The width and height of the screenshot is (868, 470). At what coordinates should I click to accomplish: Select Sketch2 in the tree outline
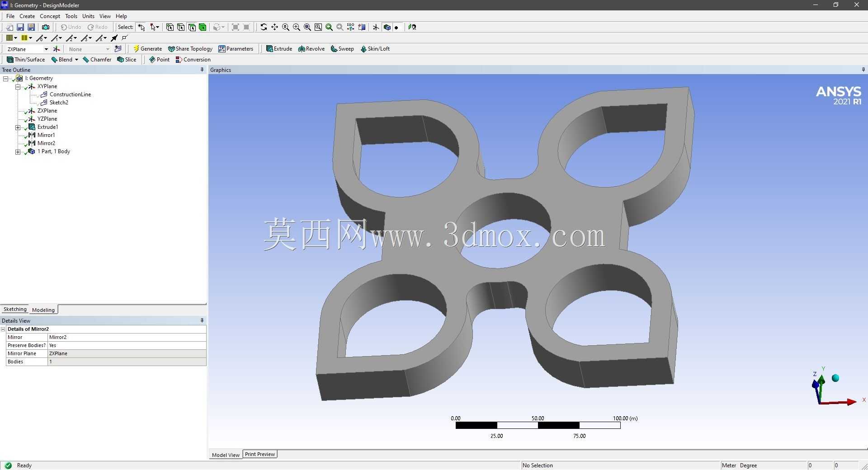59,103
